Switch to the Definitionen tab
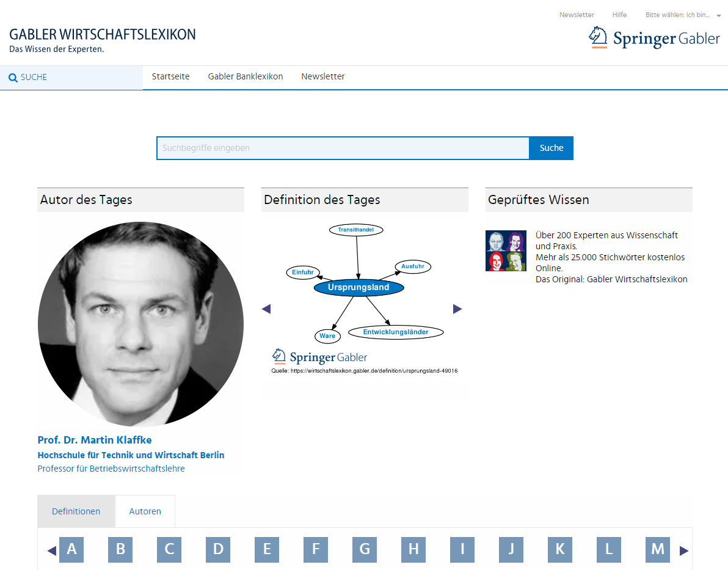728x570 pixels. click(x=76, y=511)
